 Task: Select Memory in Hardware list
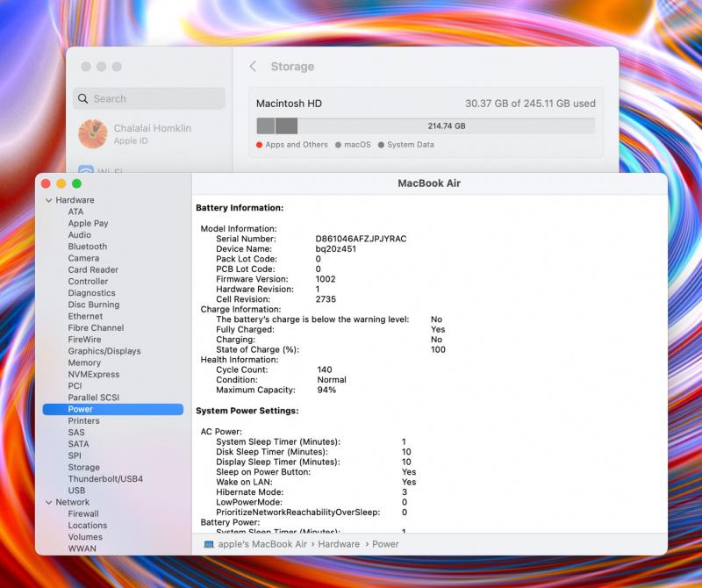click(84, 362)
